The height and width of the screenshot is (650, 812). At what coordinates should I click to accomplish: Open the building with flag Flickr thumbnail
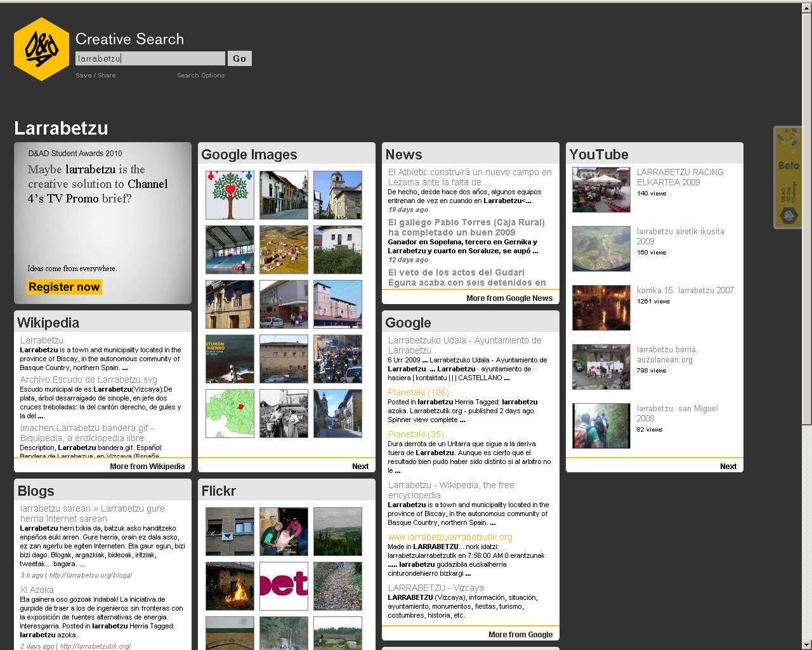coord(230,531)
